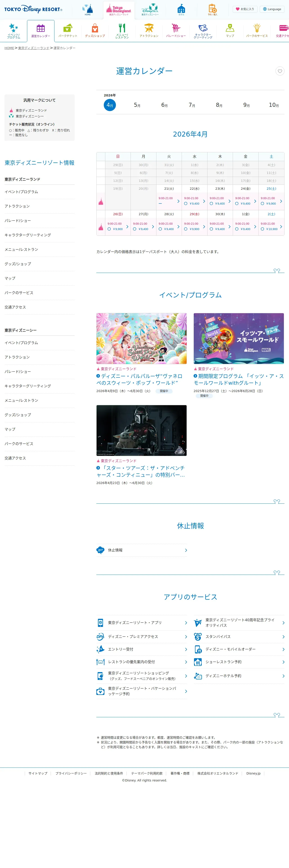The image size is (289, 868).
Task: Click the お気に入り button
Action: [245, 9]
